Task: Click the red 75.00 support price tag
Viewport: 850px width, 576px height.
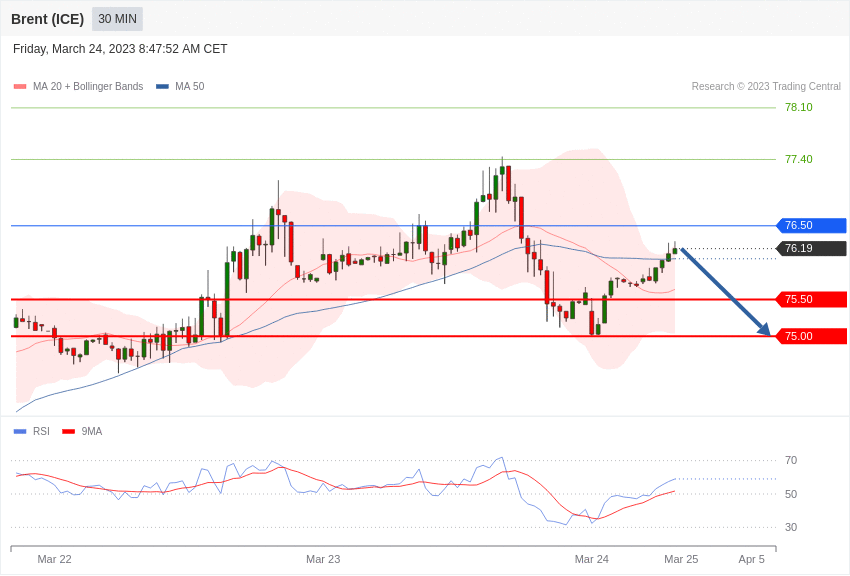Action: [x=812, y=336]
